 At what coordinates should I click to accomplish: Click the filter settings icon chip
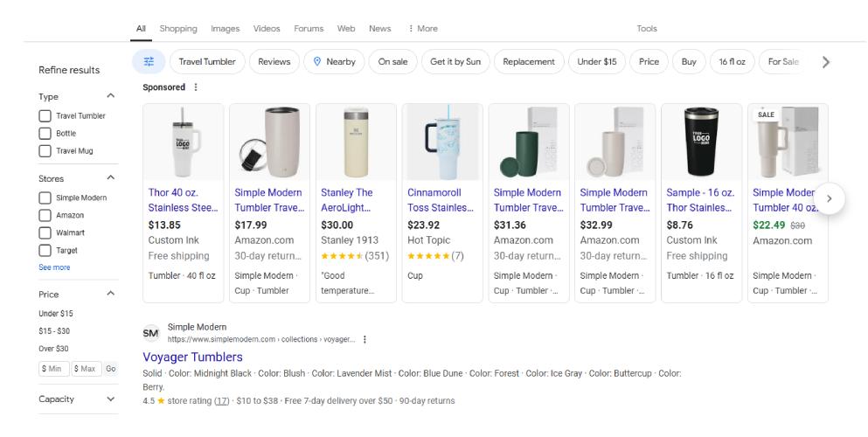[x=149, y=62]
